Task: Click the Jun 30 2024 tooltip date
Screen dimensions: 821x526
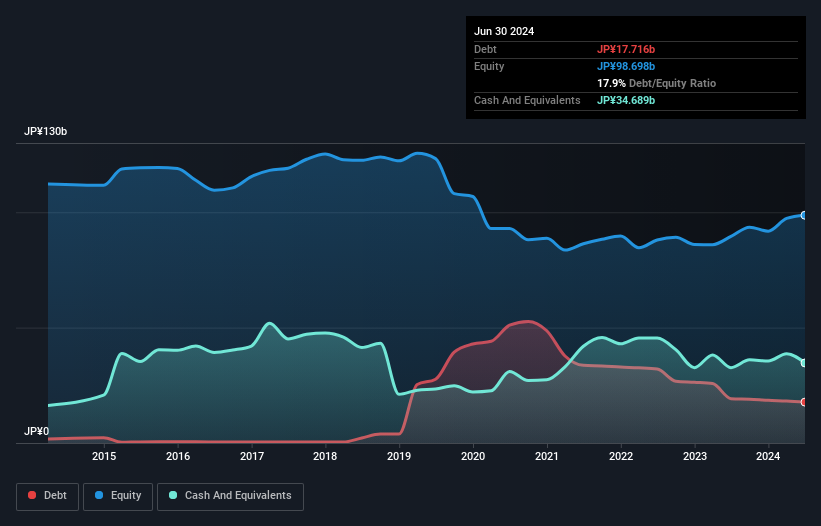Action: click(504, 31)
